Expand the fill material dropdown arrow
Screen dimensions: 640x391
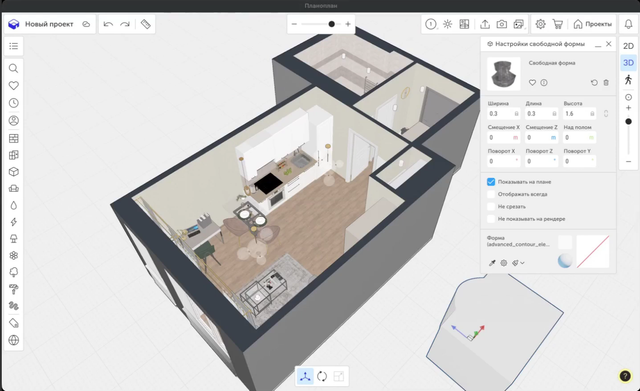pyautogui.click(x=522, y=263)
